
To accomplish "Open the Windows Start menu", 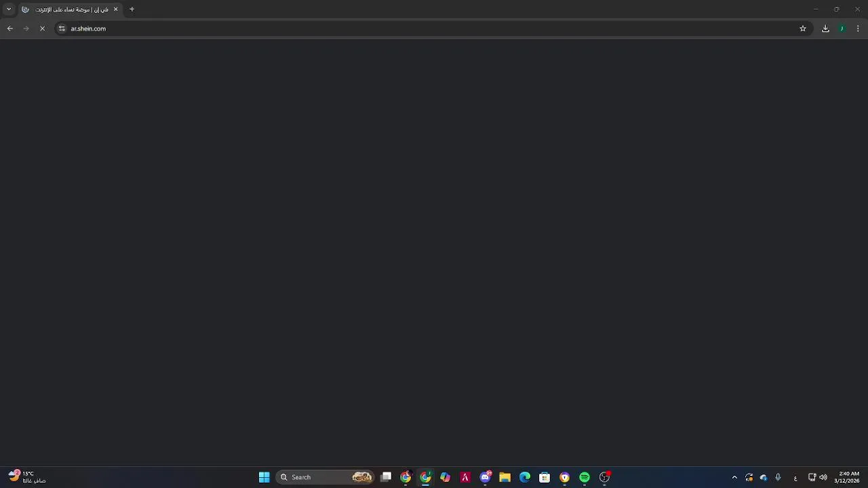I will 264,477.
